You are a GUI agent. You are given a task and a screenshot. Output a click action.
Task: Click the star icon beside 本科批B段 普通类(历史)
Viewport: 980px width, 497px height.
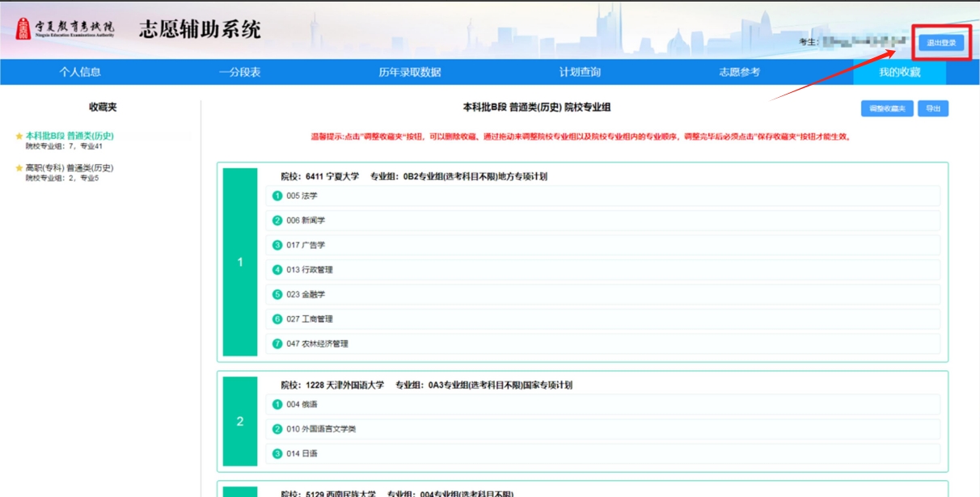pyautogui.click(x=19, y=136)
